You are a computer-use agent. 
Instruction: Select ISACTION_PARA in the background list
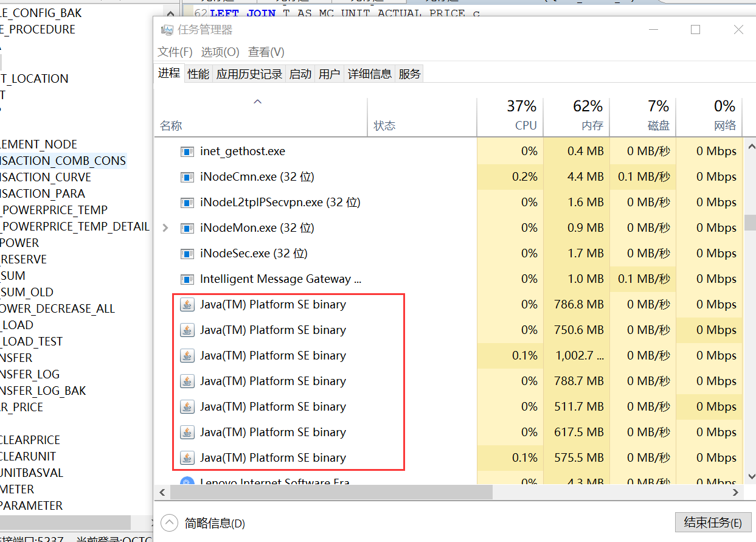43,193
